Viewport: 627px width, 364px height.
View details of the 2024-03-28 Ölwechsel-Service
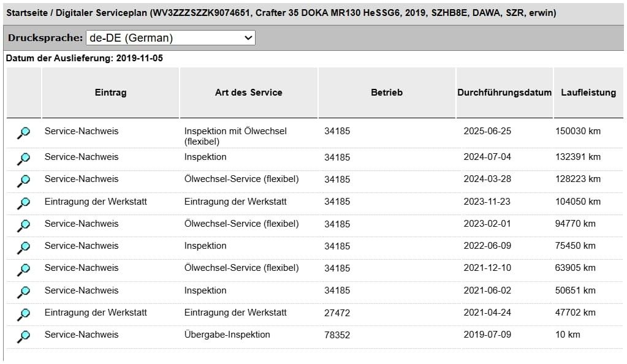coord(23,181)
